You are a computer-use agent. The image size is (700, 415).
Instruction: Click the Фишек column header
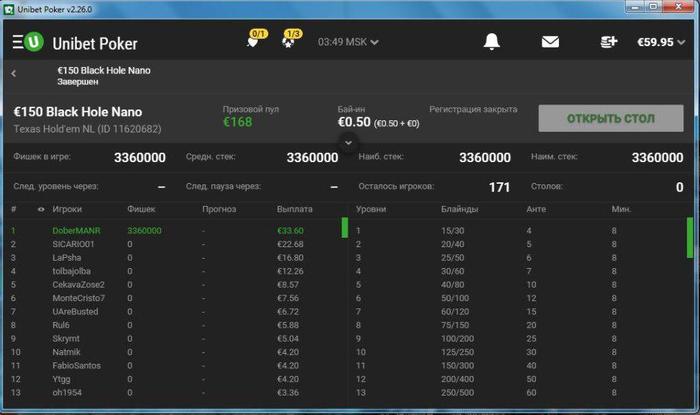pyautogui.click(x=141, y=209)
